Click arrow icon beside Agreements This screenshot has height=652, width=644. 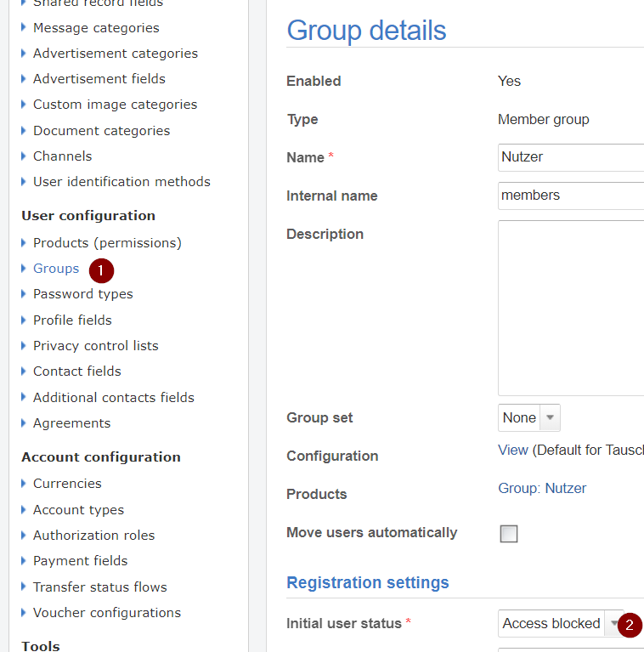24,422
